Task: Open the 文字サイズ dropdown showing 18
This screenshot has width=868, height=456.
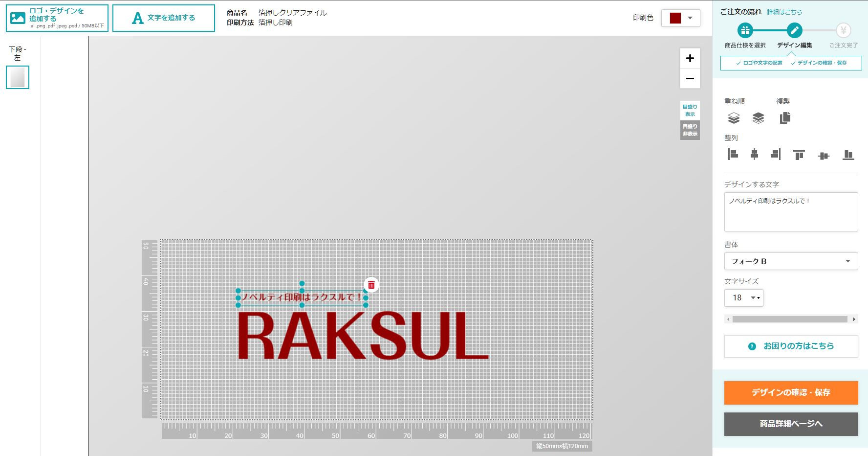Action: [743, 297]
